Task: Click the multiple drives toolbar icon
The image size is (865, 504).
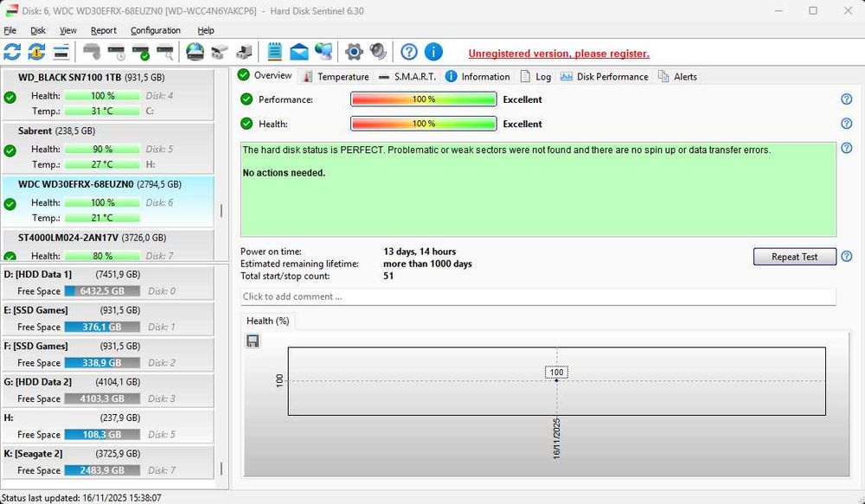Action: click(x=219, y=52)
